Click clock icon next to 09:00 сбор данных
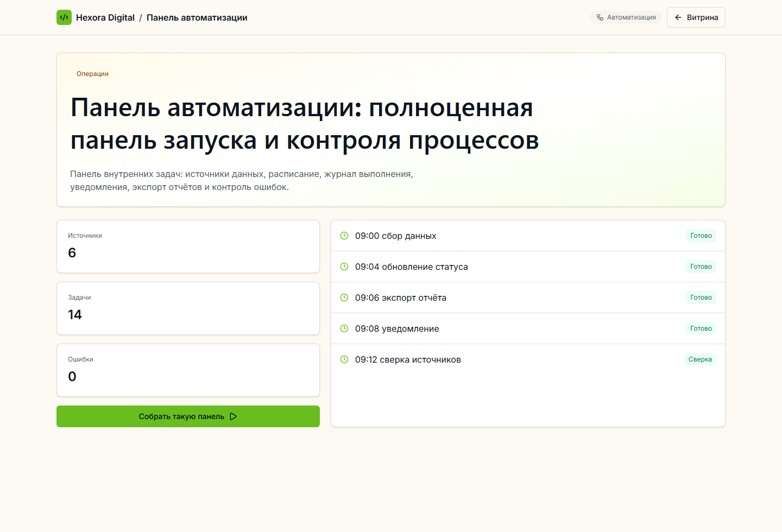This screenshot has width=782, height=532. click(344, 236)
